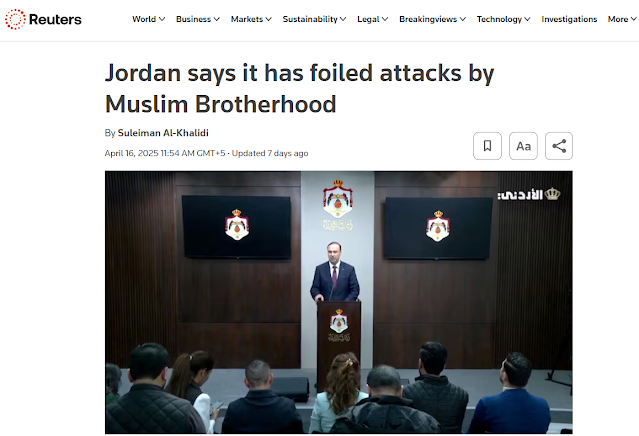Click the press conference video image

coord(339,302)
